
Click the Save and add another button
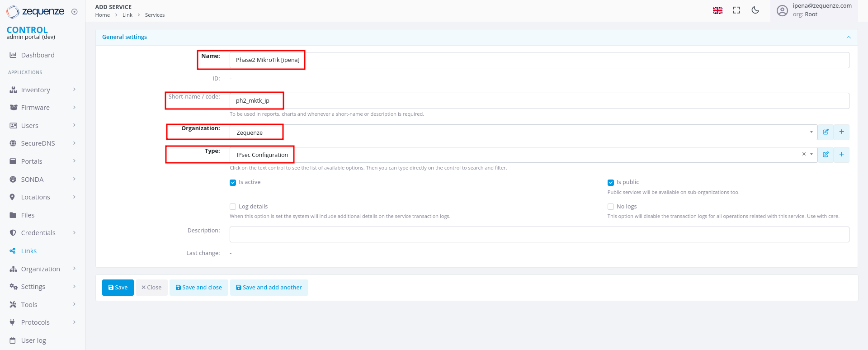(269, 288)
